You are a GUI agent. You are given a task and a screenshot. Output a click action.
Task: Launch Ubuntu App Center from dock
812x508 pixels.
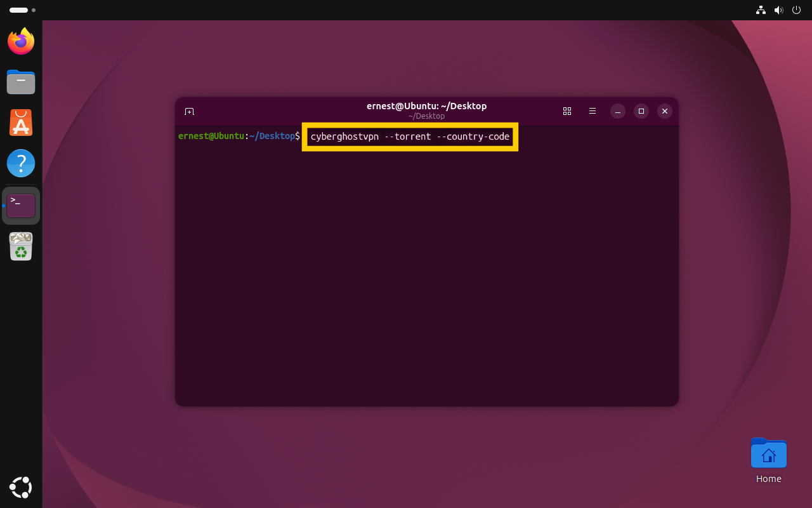(x=21, y=123)
